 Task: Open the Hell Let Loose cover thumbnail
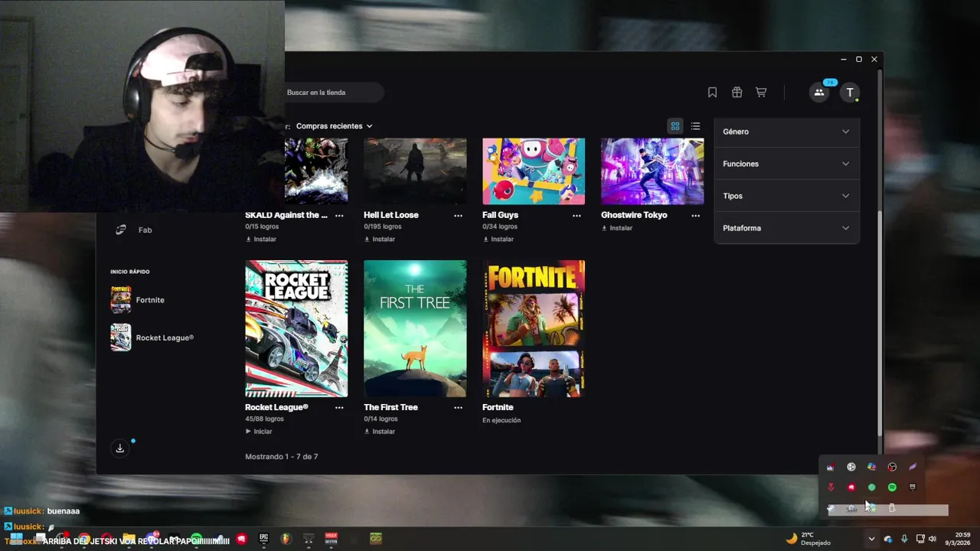415,171
